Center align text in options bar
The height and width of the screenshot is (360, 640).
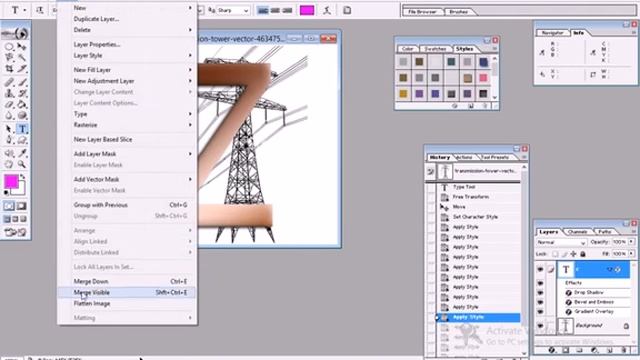click(x=275, y=11)
